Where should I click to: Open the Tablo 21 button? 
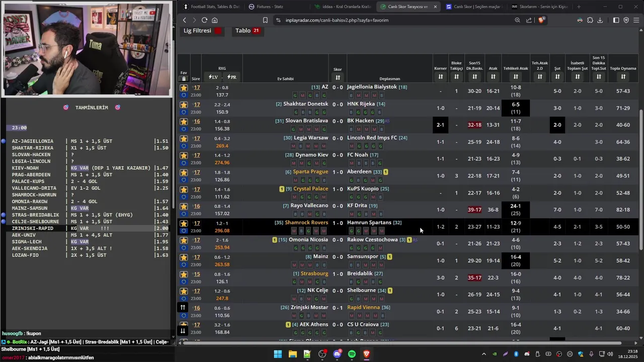(248, 31)
